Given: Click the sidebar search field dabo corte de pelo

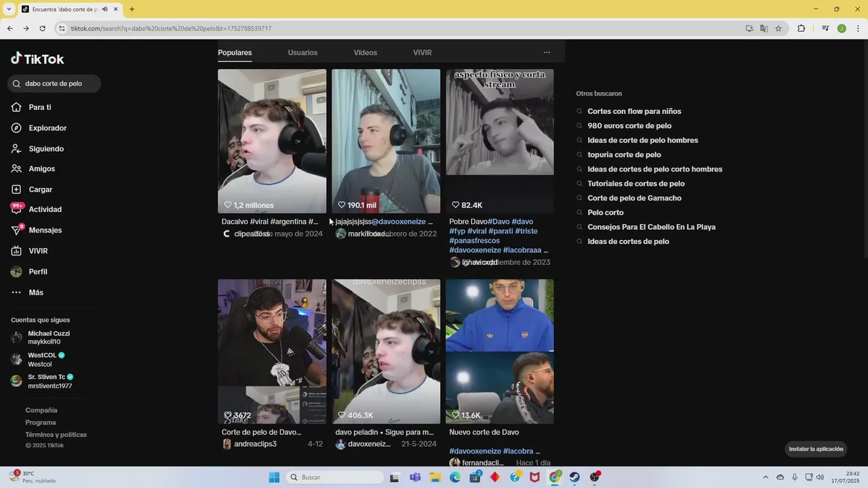Looking at the screenshot, I should pyautogui.click(x=54, y=84).
